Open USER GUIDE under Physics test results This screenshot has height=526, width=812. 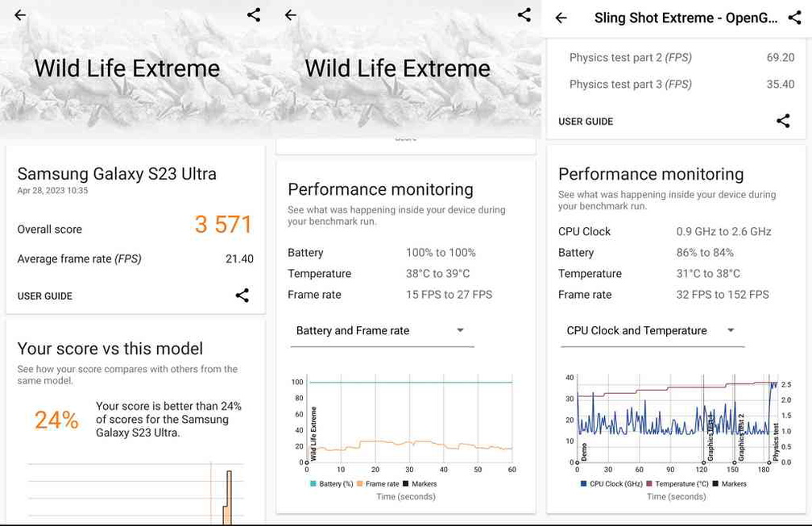pos(586,122)
